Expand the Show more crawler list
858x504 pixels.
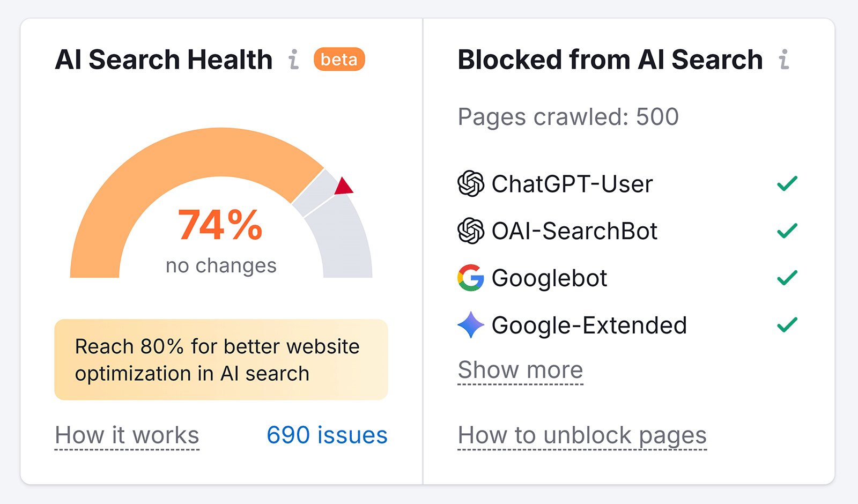pyautogui.click(x=520, y=370)
